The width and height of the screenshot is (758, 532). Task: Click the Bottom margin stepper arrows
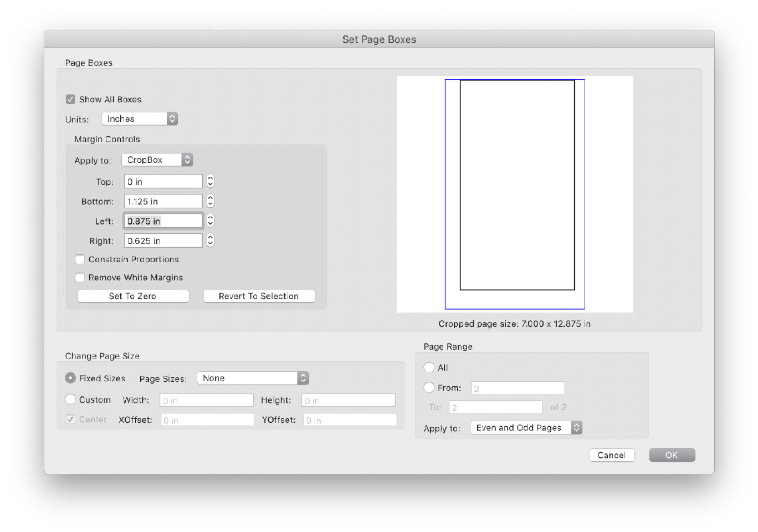pyautogui.click(x=211, y=201)
